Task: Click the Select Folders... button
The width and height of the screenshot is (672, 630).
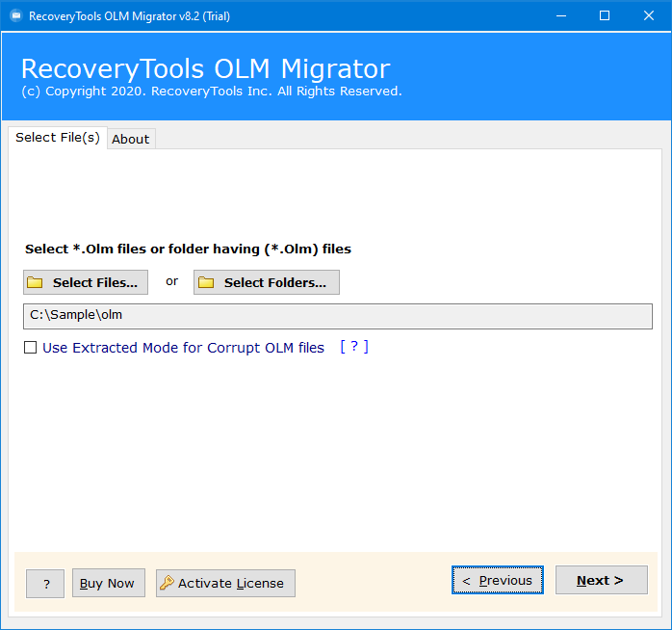Action: pos(267,282)
